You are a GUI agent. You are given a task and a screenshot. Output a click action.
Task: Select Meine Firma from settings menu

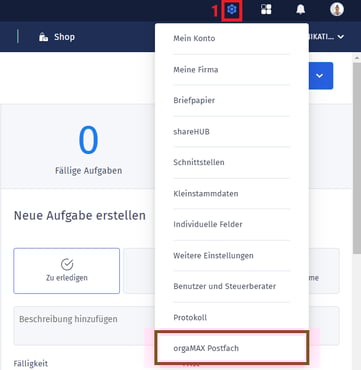click(x=232, y=70)
